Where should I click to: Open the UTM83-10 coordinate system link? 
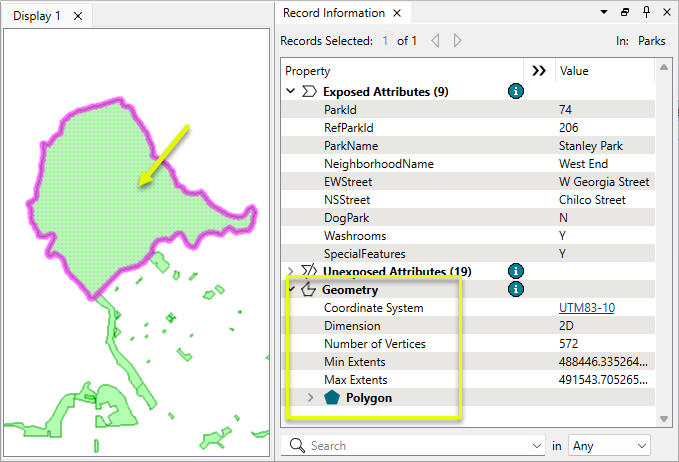click(x=587, y=307)
